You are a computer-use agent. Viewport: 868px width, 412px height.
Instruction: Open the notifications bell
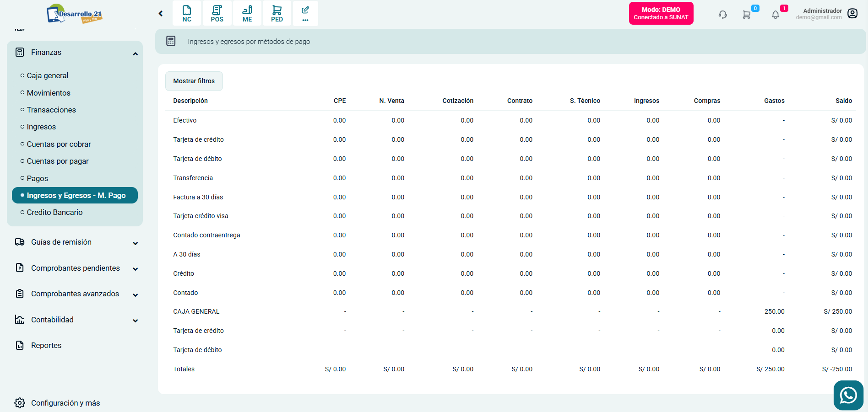776,15
